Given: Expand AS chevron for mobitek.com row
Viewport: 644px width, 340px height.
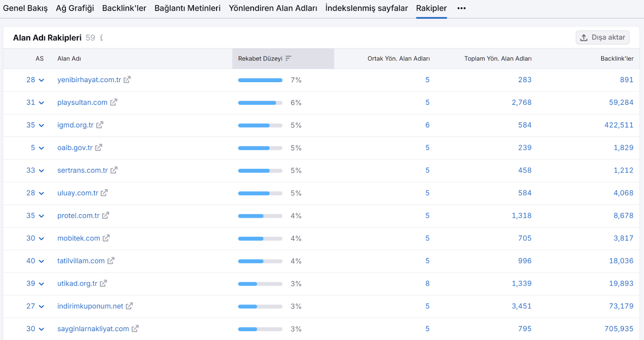Looking at the screenshot, I should (x=41, y=238).
